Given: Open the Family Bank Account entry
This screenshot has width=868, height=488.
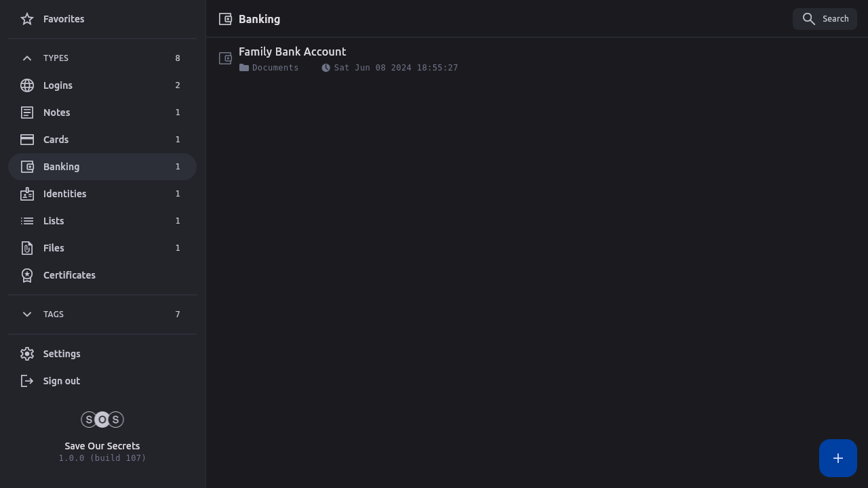Looking at the screenshot, I should click(292, 52).
